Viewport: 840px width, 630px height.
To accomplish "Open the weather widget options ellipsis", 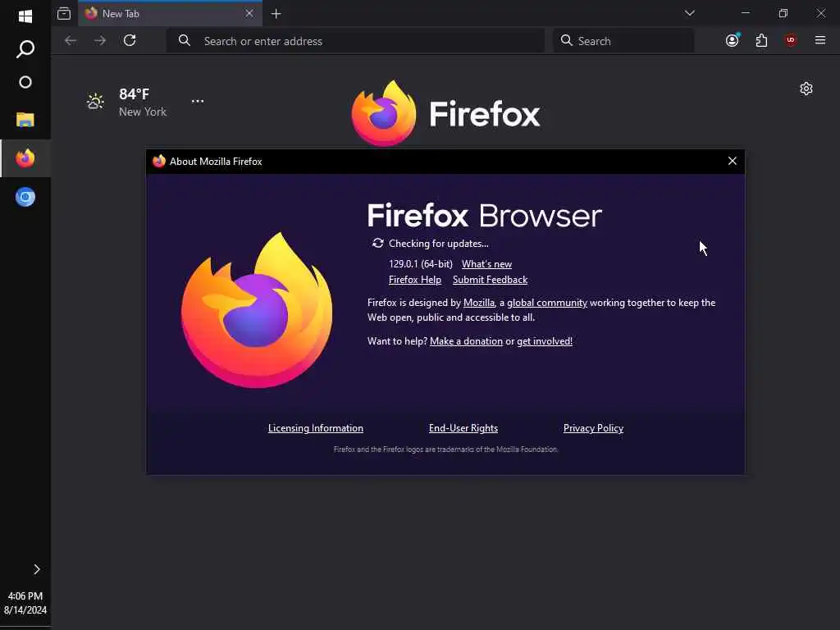I will [198, 101].
